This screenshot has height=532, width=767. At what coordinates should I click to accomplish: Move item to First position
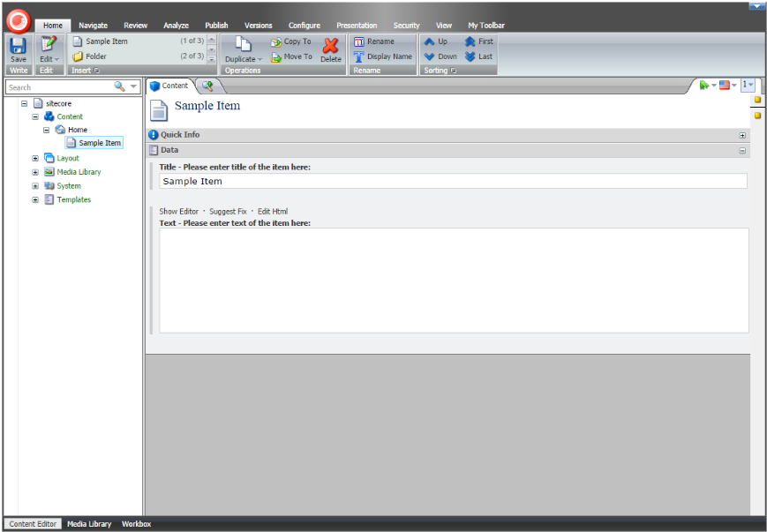[x=479, y=41]
